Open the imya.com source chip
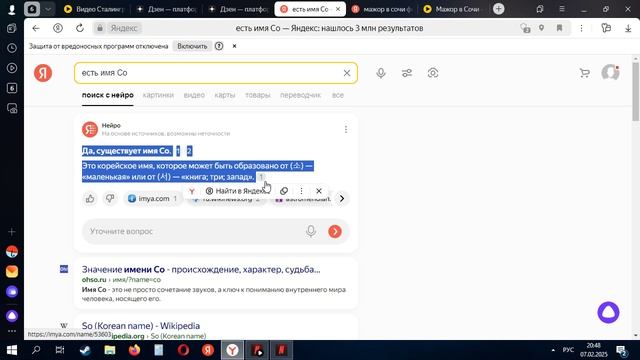This screenshot has height=360, width=640. point(152,198)
